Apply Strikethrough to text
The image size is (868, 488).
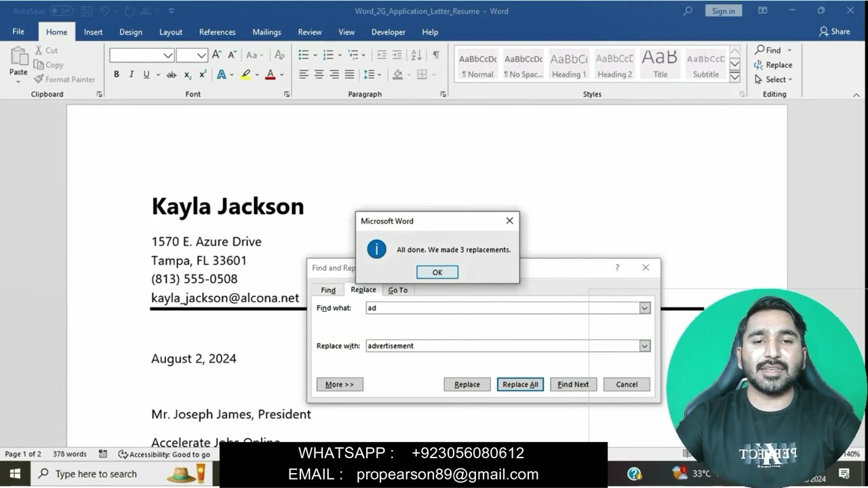coord(171,75)
